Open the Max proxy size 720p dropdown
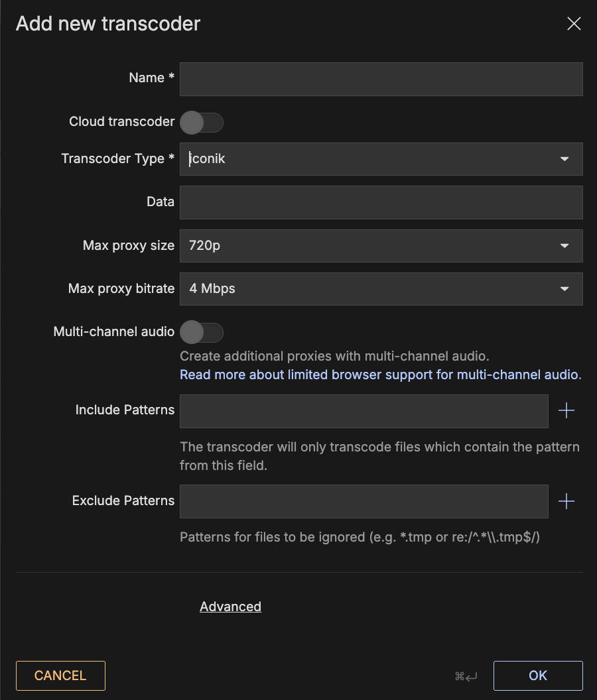 point(371,246)
